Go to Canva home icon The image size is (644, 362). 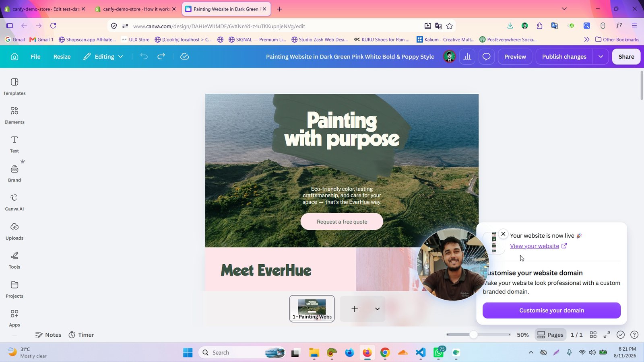click(14, 57)
